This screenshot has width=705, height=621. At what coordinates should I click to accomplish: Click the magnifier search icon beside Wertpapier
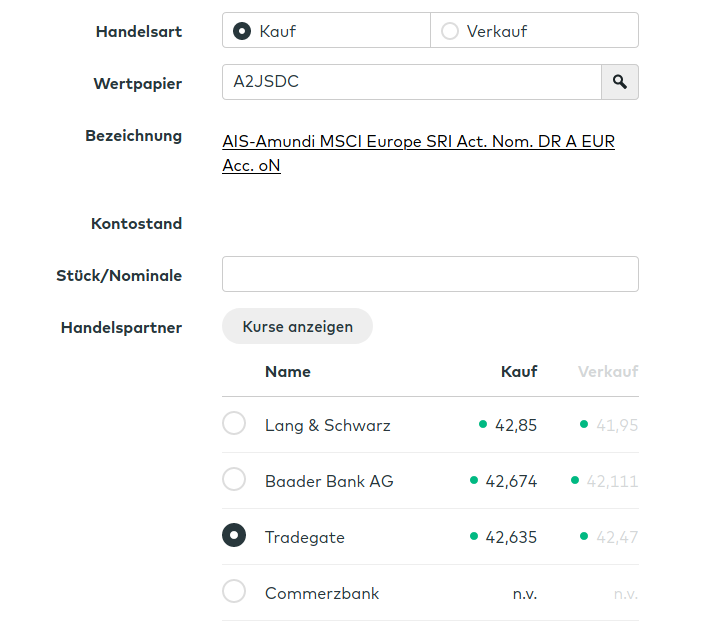(620, 82)
